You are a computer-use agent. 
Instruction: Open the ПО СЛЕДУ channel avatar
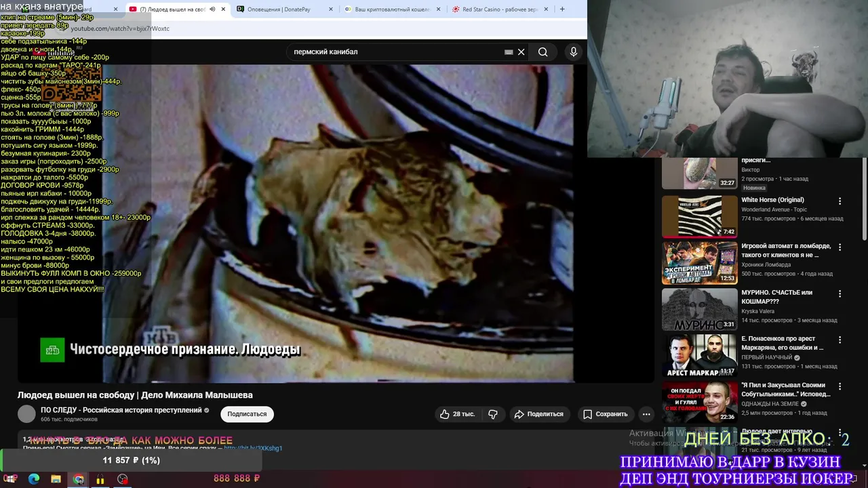pyautogui.click(x=26, y=414)
